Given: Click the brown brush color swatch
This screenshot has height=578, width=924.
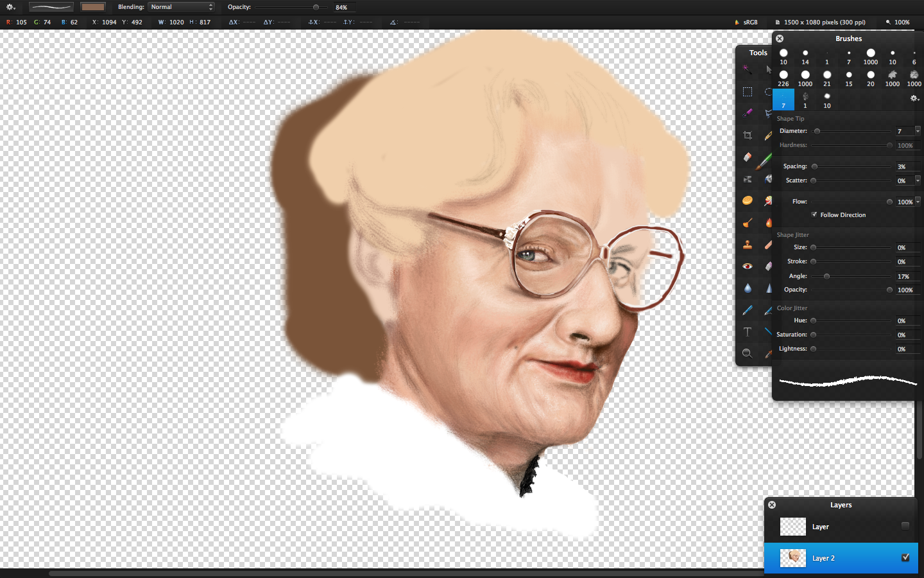Looking at the screenshot, I should [x=93, y=7].
